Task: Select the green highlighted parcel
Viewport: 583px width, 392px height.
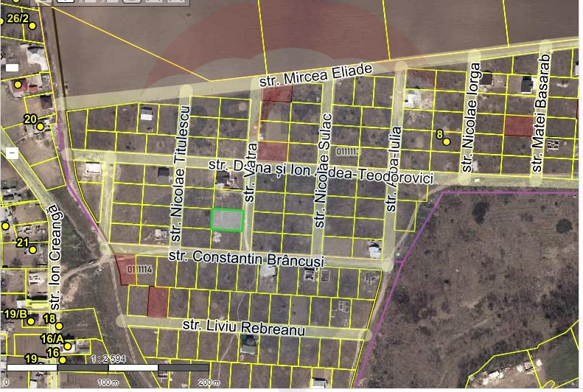Action: tap(227, 220)
